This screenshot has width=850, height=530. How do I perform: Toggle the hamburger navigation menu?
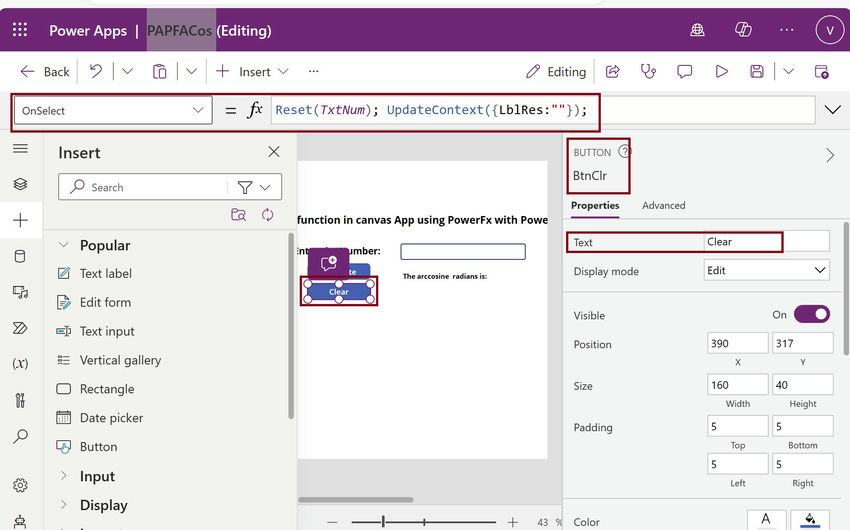[21, 148]
